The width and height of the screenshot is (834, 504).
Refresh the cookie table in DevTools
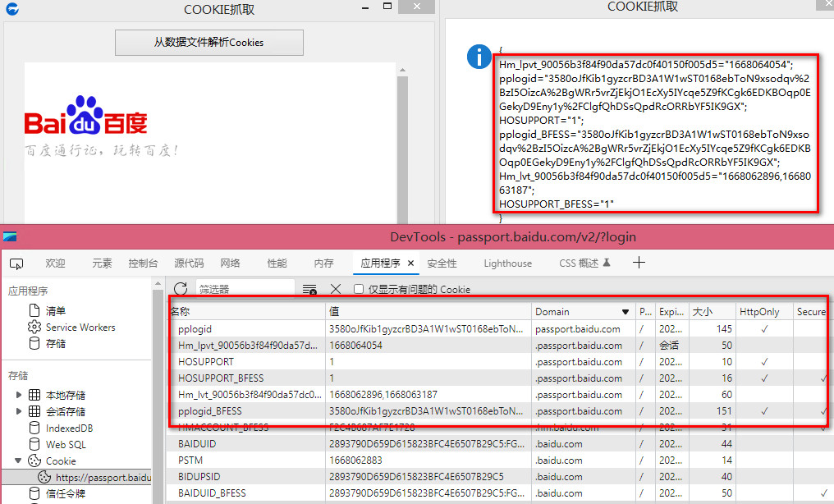(x=181, y=289)
